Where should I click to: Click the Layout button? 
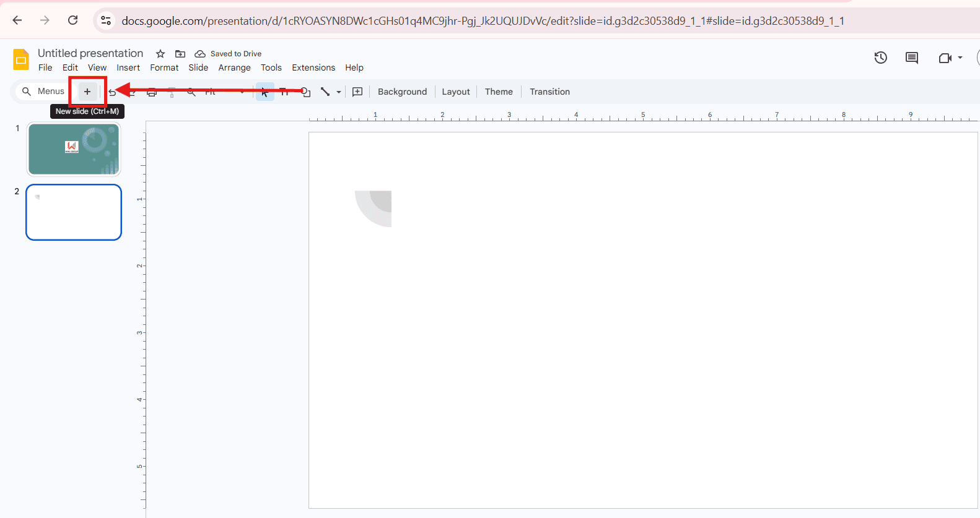tap(456, 92)
